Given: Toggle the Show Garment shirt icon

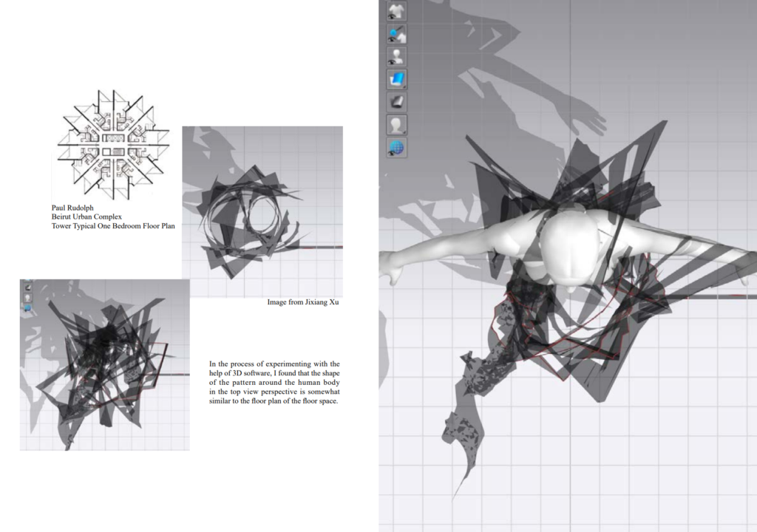Looking at the screenshot, I should [x=396, y=11].
